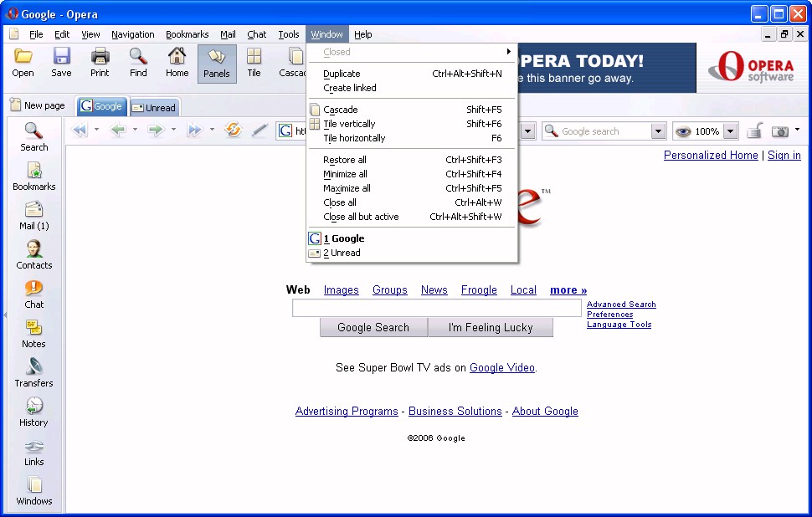Click the Save floppy disk icon
This screenshot has height=517, width=812.
tap(61, 56)
